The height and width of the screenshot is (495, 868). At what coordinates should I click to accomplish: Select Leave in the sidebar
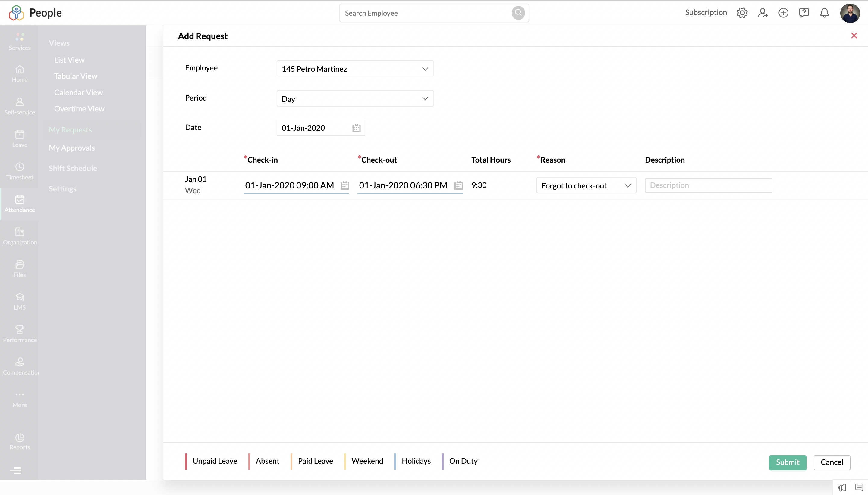pyautogui.click(x=19, y=139)
